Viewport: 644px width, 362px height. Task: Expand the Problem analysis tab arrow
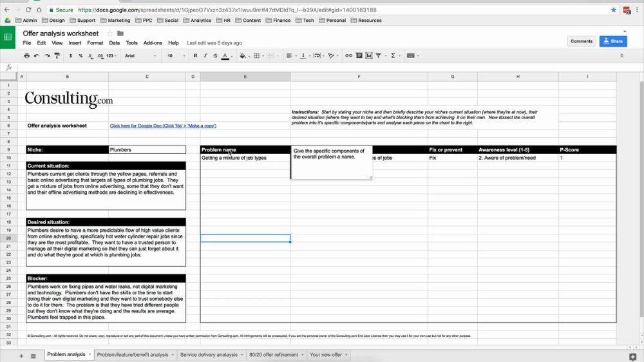[90, 355]
